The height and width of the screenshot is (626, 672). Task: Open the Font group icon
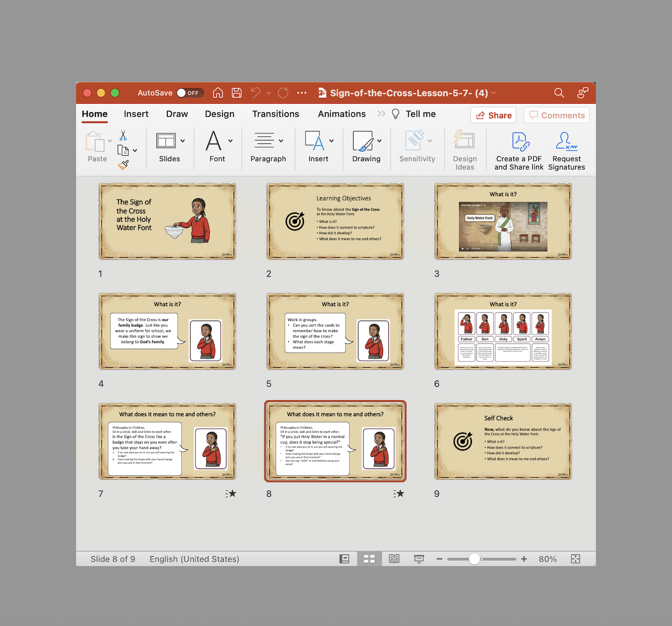pos(214,140)
